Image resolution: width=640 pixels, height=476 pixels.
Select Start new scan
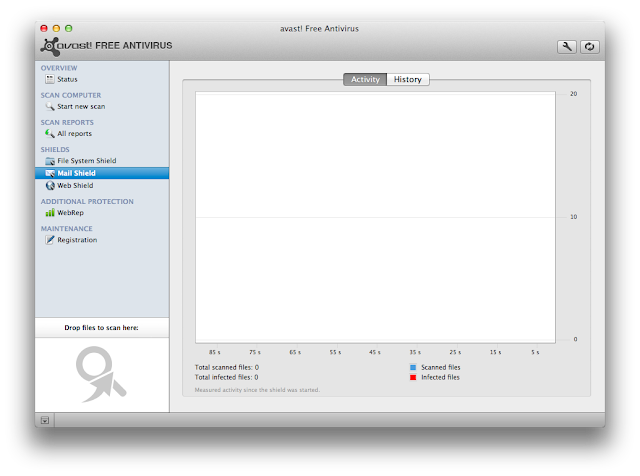pos(81,107)
